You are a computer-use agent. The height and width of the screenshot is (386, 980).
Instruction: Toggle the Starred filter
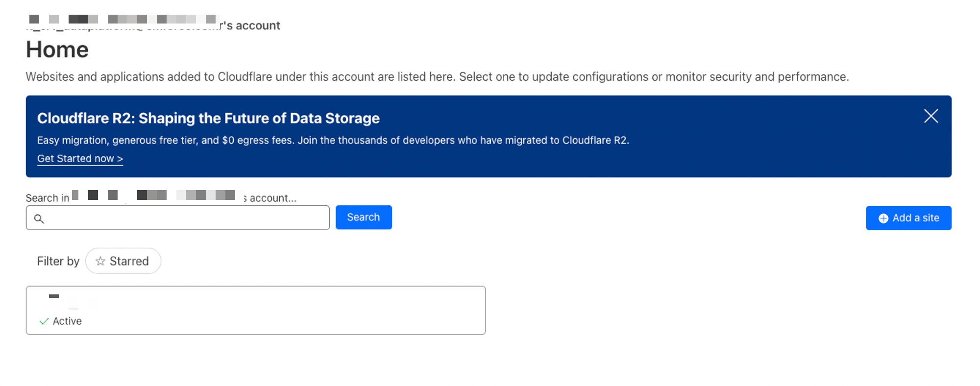pyautogui.click(x=123, y=261)
